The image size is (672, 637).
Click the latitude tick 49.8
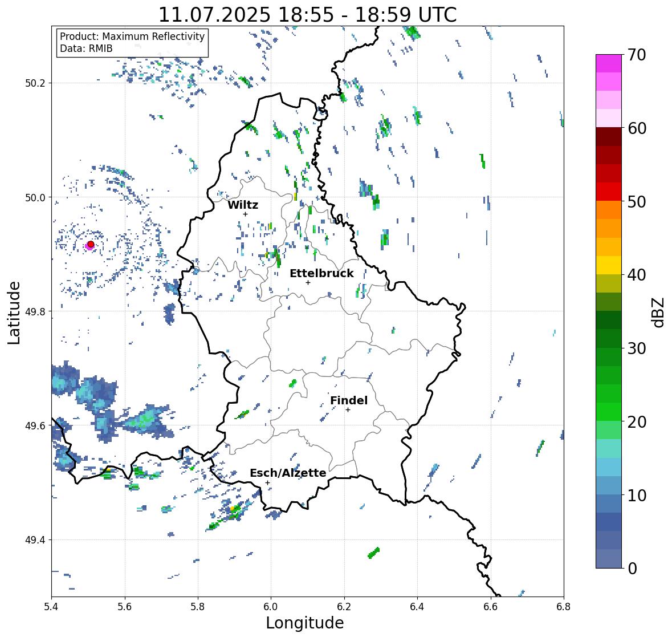pos(35,311)
